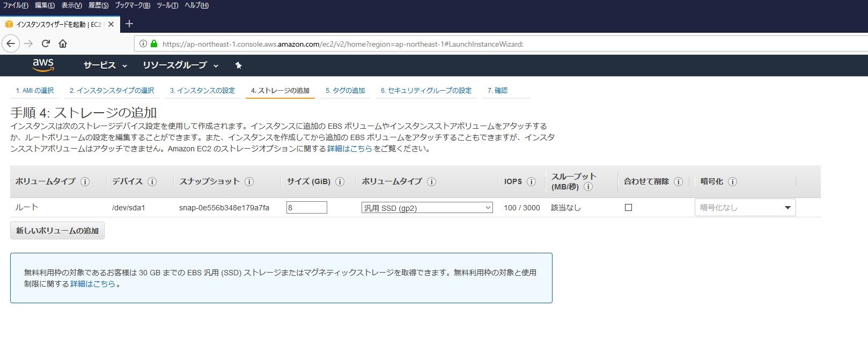Go to step 5. タグの追加
This screenshot has height=344, width=868.
[x=345, y=91]
